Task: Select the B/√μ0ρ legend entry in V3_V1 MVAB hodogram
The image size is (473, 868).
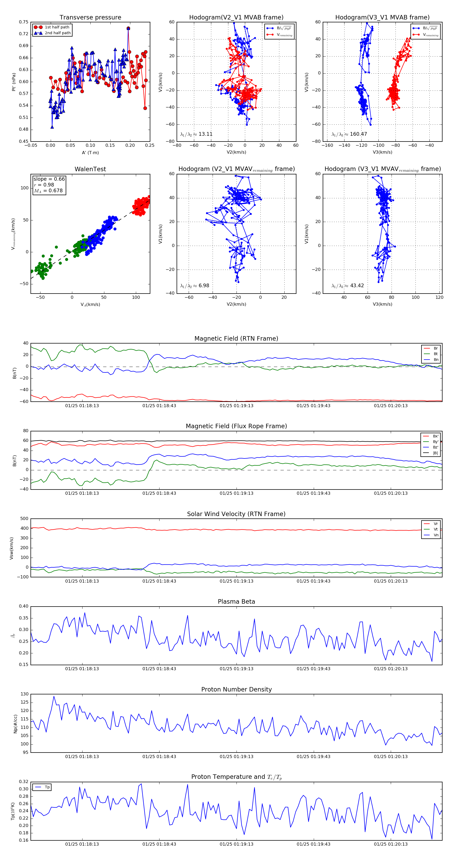Action: point(425,28)
